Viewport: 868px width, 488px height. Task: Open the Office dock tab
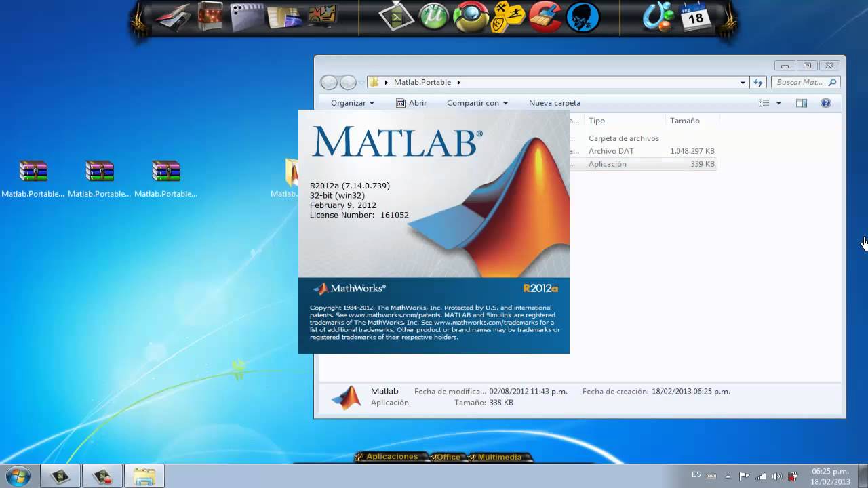pyautogui.click(x=447, y=457)
